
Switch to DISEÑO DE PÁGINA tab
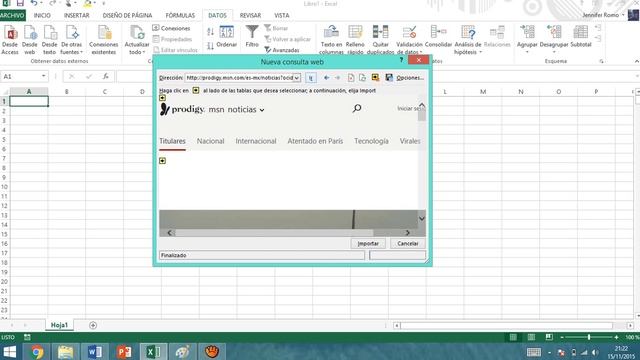[127, 15]
